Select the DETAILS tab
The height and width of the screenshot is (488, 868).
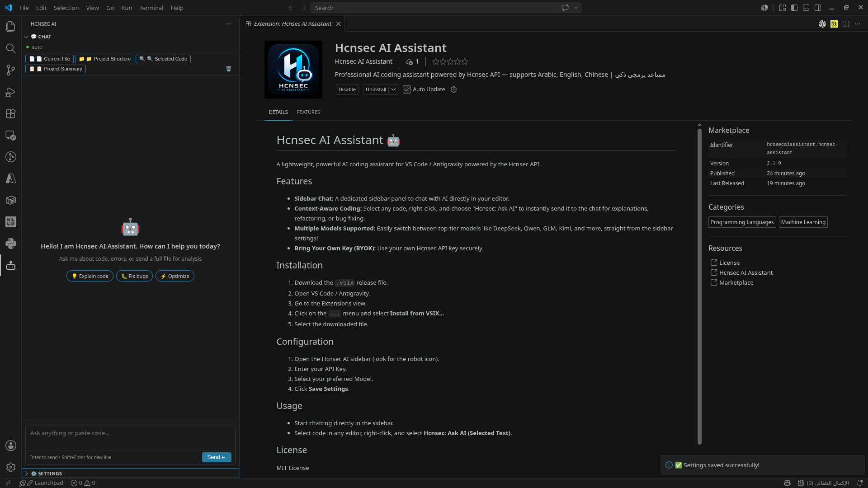[278, 112]
